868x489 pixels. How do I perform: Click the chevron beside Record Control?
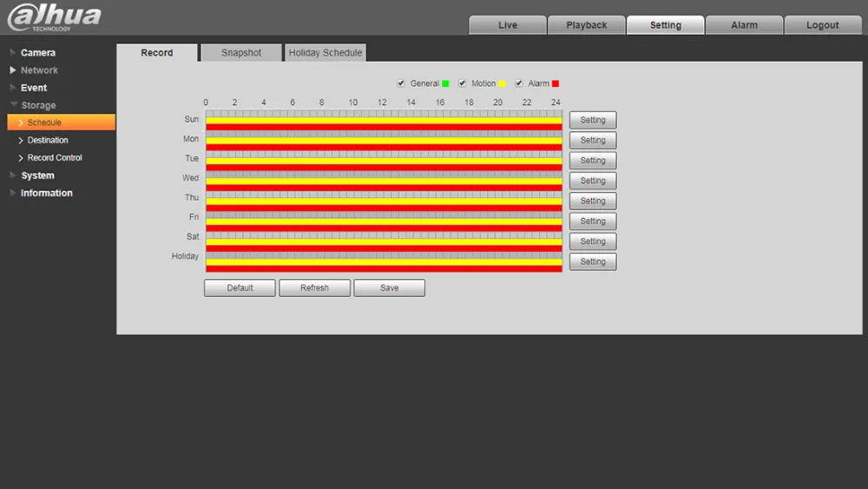pos(21,158)
